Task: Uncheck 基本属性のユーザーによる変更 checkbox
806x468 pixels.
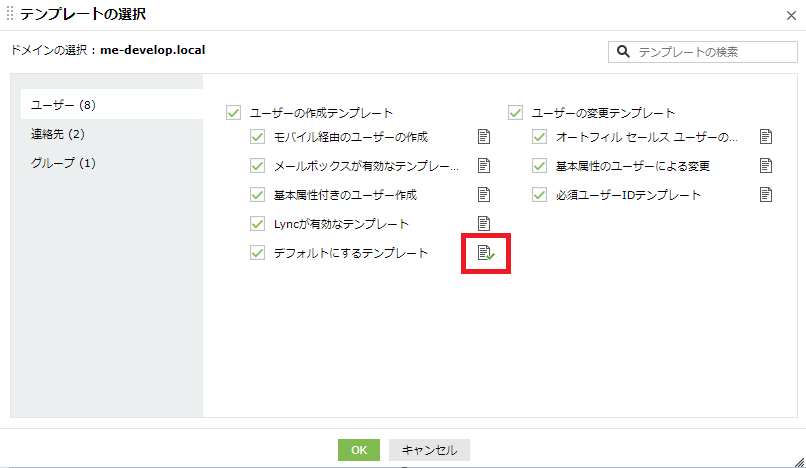Action: [x=539, y=166]
